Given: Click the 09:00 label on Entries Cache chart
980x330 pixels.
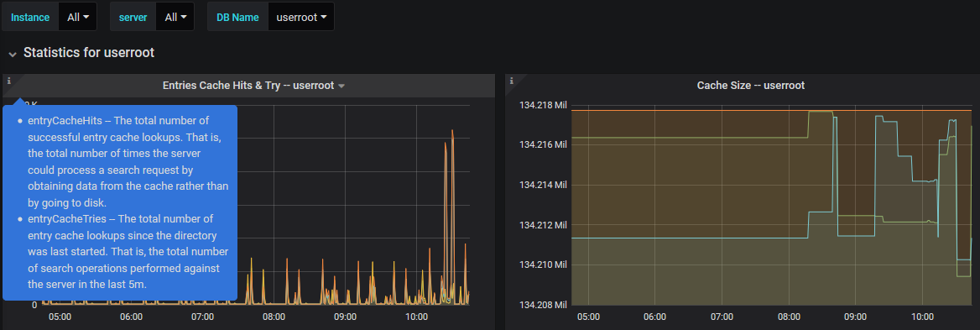Looking at the screenshot, I should (x=345, y=317).
